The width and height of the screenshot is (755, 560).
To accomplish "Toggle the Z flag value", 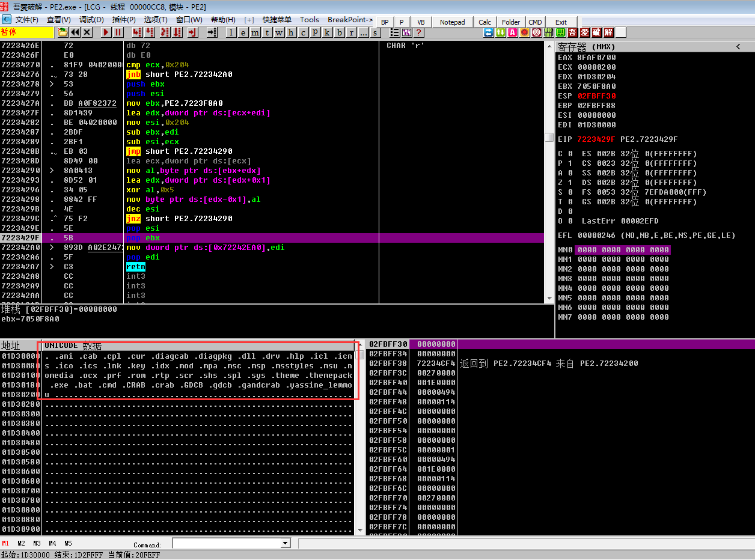I will pos(570,183).
